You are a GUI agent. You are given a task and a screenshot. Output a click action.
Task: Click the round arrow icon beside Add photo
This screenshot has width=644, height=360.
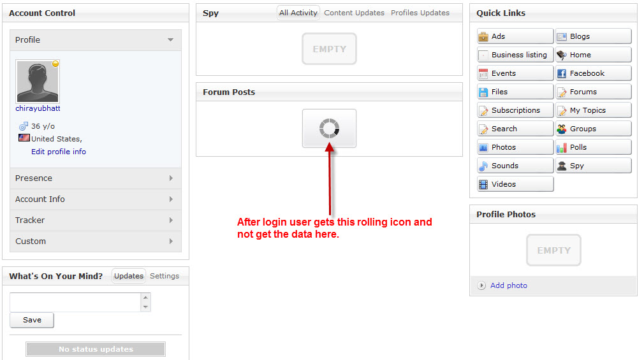[x=481, y=285]
